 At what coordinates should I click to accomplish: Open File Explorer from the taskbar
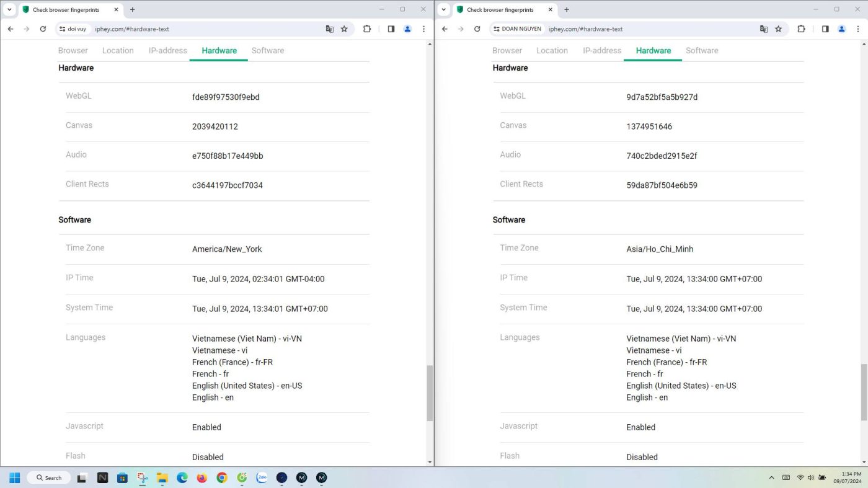click(x=162, y=477)
